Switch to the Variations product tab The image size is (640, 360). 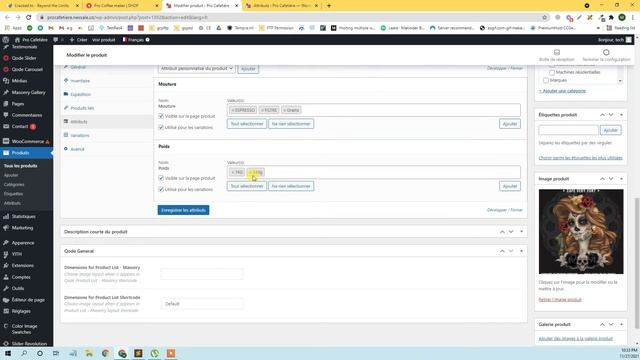pyautogui.click(x=80, y=136)
